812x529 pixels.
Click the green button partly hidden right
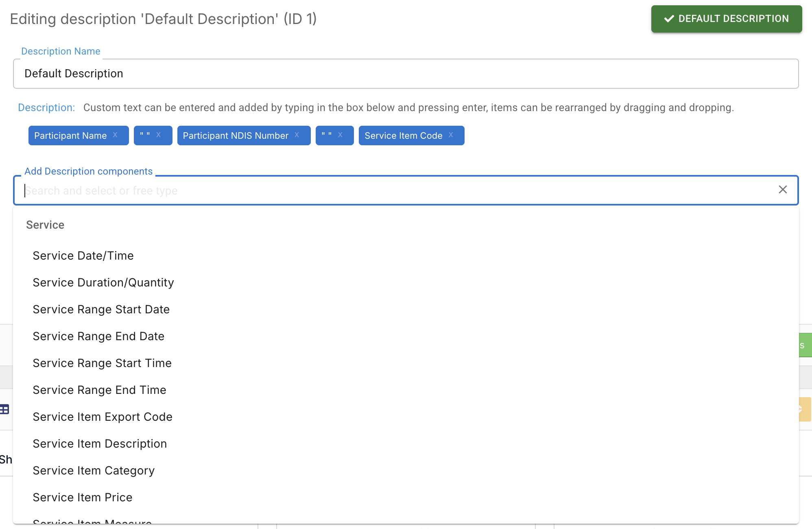pos(805,345)
